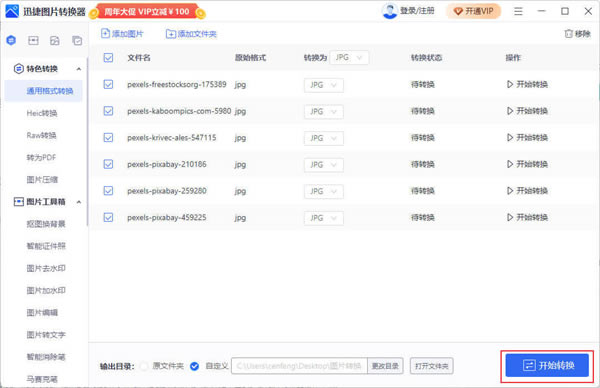Click the blue 开始转换 button
The image size is (600, 388).
547,365
